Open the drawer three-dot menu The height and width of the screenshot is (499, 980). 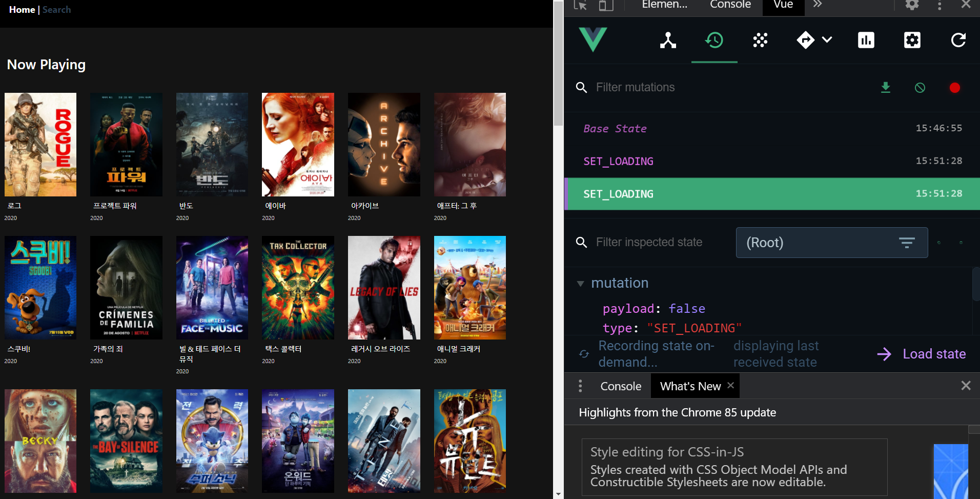pyautogui.click(x=580, y=386)
